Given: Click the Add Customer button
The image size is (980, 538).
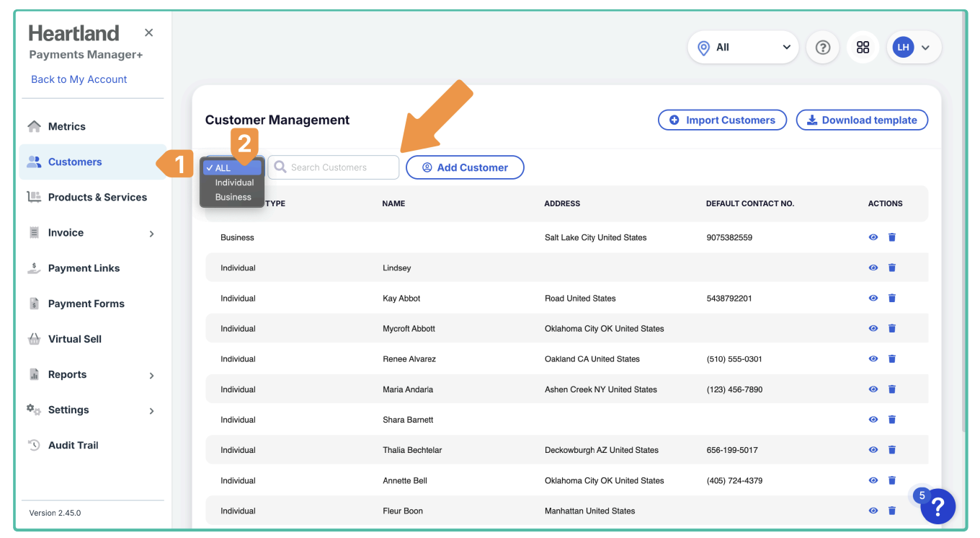Looking at the screenshot, I should [x=465, y=167].
